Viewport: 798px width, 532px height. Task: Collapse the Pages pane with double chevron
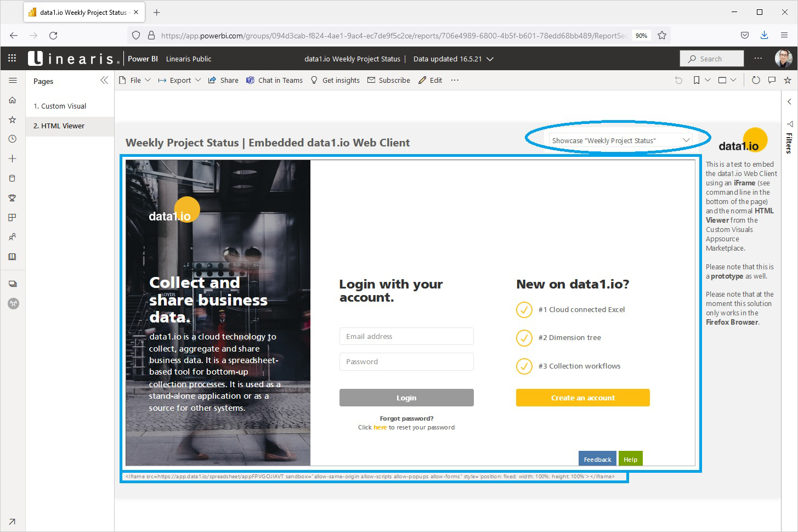click(104, 80)
